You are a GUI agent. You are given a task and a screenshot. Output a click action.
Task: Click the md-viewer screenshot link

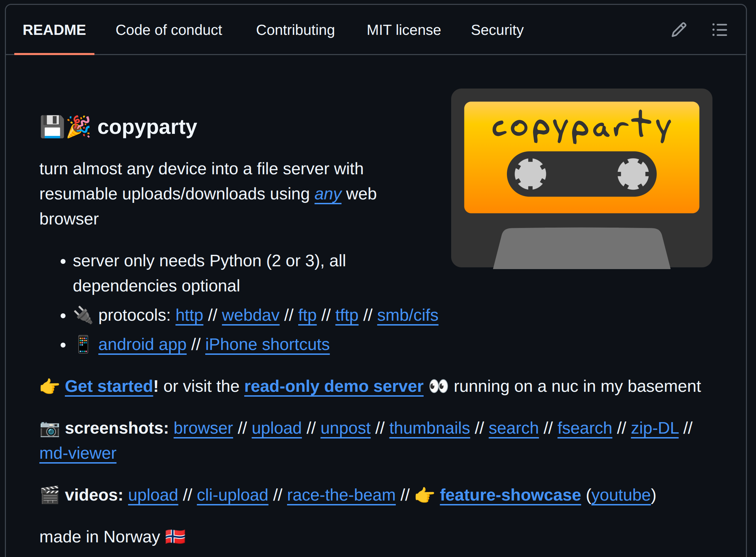point(78,453)
